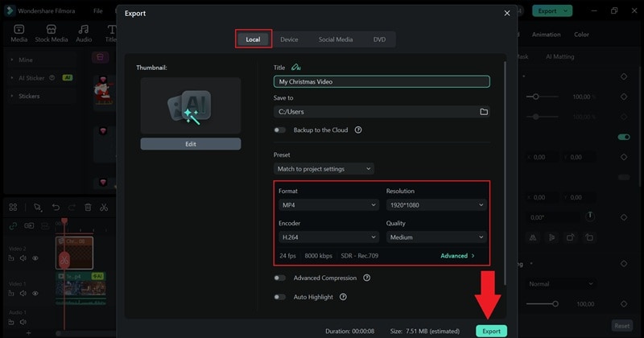The height and width of the screenshot is (338, 644).
Task: Switch to the Device export tab
Action: [x=289, y=39]
